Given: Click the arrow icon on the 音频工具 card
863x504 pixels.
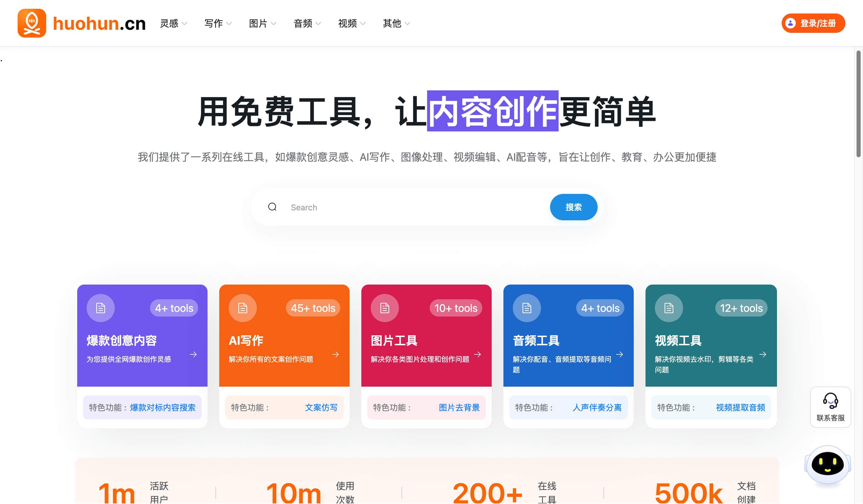Looking at the screenshot, I should click(619, 354).
